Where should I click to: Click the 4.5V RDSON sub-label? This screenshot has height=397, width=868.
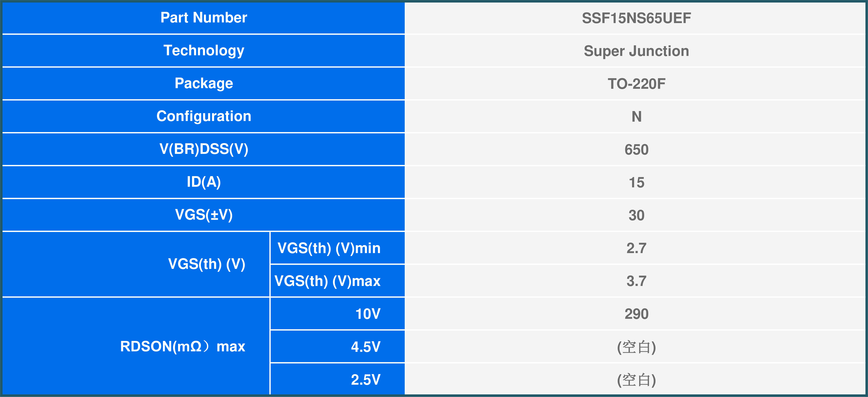click(366, 347)
